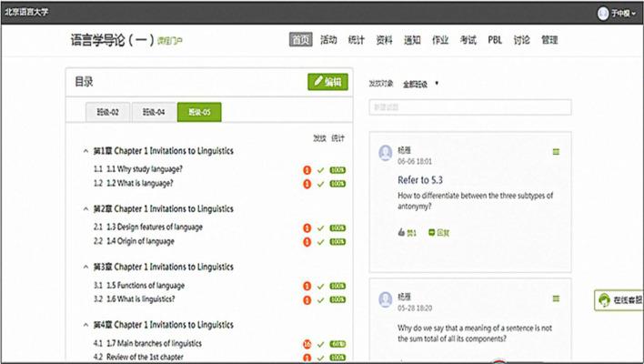The width and height of the screenshot is (644, 364).
Task: Click the orange badge beside 1.1 Why study language?
Action: (x=307, y=170)
